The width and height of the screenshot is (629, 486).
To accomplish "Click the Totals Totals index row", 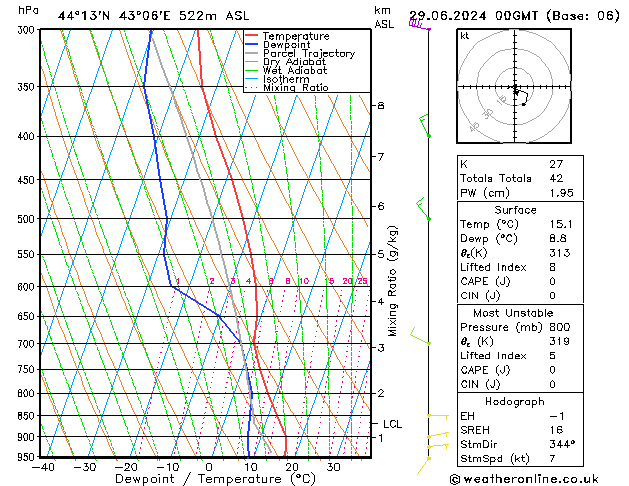I will [x=515, y=178].
